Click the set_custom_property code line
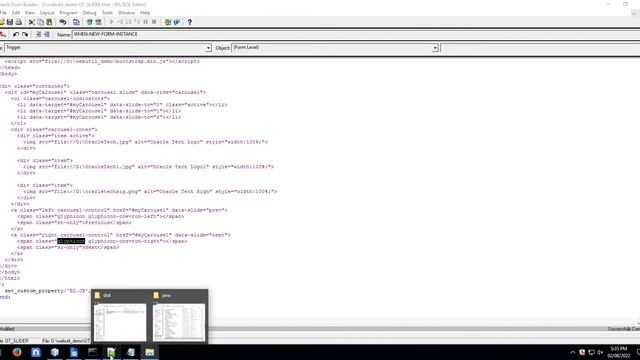This screenshot has height=360, width=640. [x=47, y=291]
